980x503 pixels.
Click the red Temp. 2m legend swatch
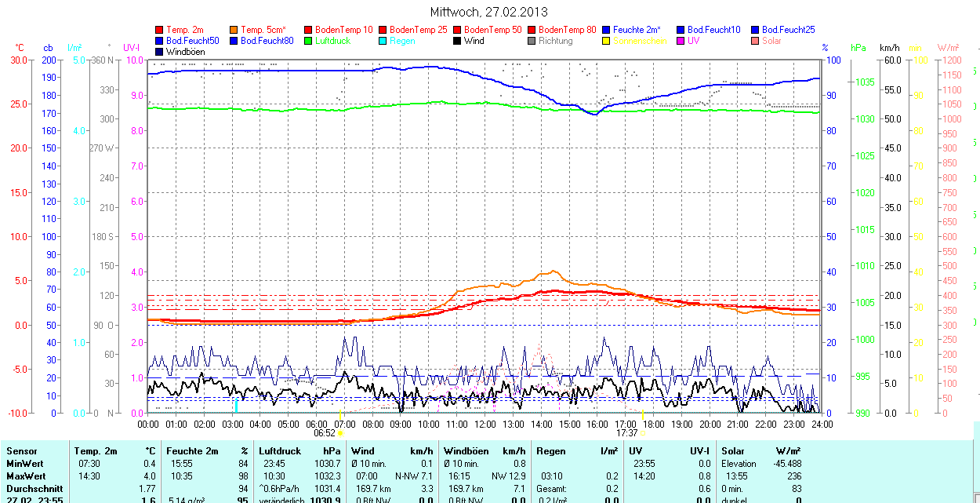(x=160, y=30)
